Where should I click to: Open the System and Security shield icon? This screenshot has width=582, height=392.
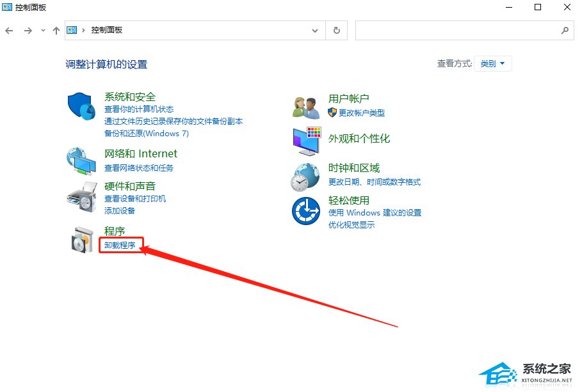click(x=81, y=106)
